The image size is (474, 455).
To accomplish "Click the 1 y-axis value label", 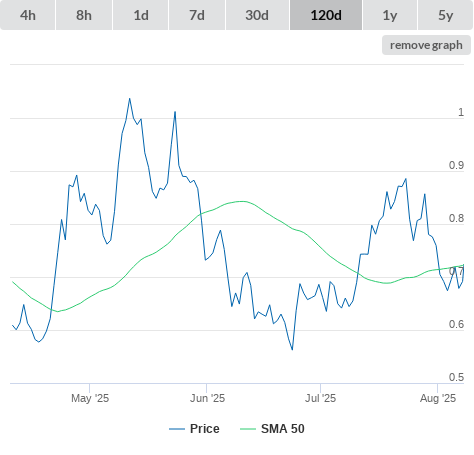I will [x=461, y=112].
